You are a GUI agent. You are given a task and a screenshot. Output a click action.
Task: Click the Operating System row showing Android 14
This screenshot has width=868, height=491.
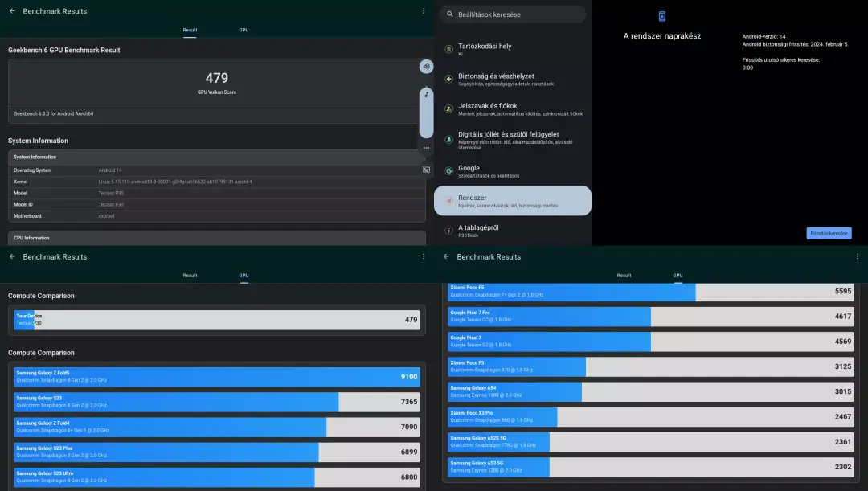pyautogui.click(x=217, y=170)
